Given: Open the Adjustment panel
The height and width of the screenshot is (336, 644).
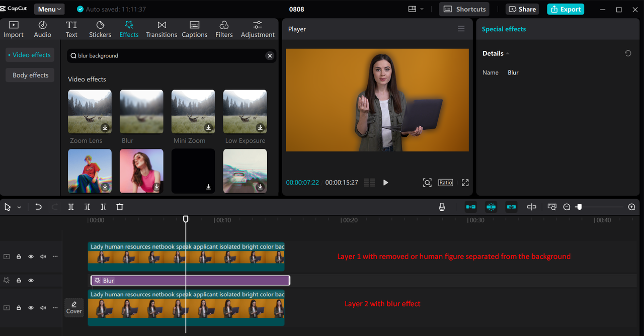Looking at the screenshot, I should 258,29.
